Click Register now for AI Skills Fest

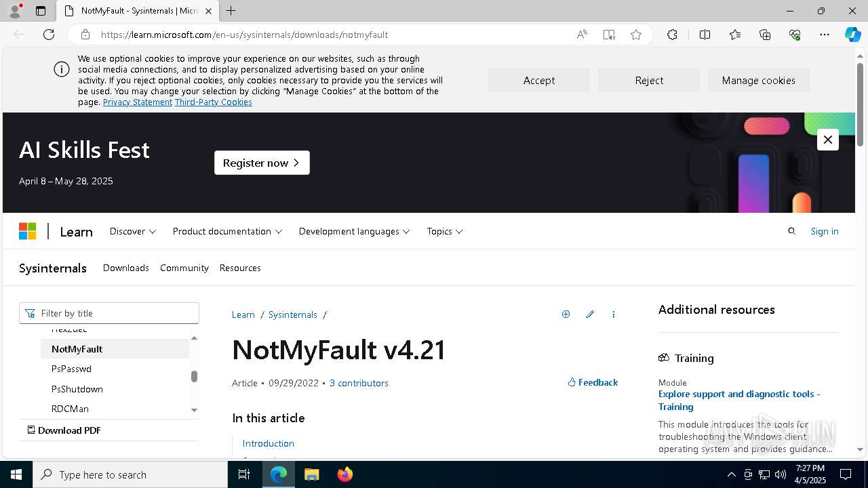[262, 163]
